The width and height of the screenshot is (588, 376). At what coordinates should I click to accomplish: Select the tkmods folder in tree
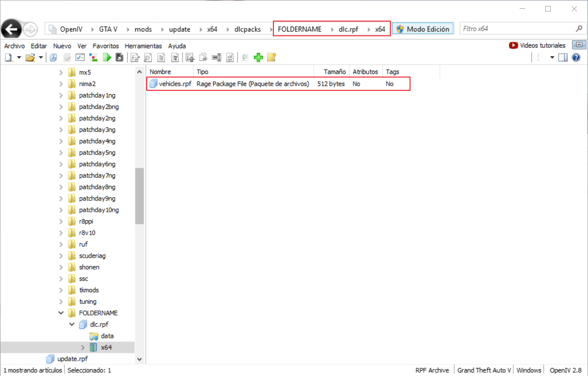(89, 290)
